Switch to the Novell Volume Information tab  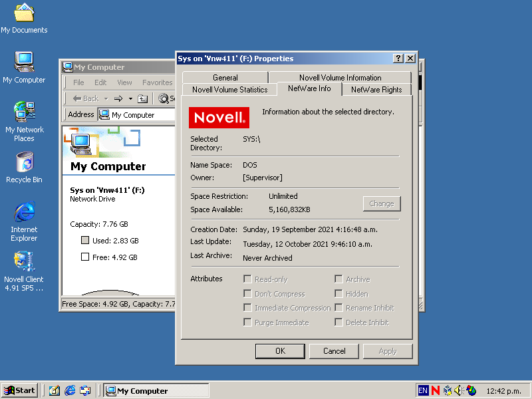click(340, 78)
